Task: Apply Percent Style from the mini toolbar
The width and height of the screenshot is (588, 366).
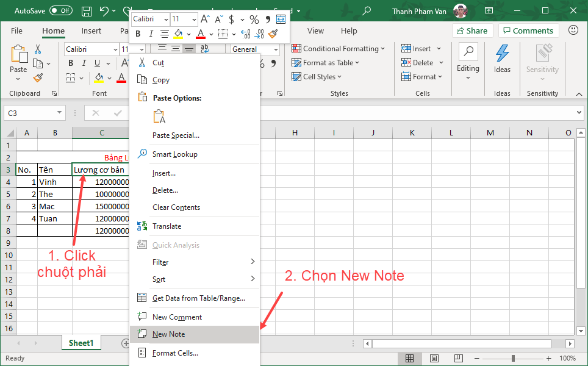Action: pos(254,19)
